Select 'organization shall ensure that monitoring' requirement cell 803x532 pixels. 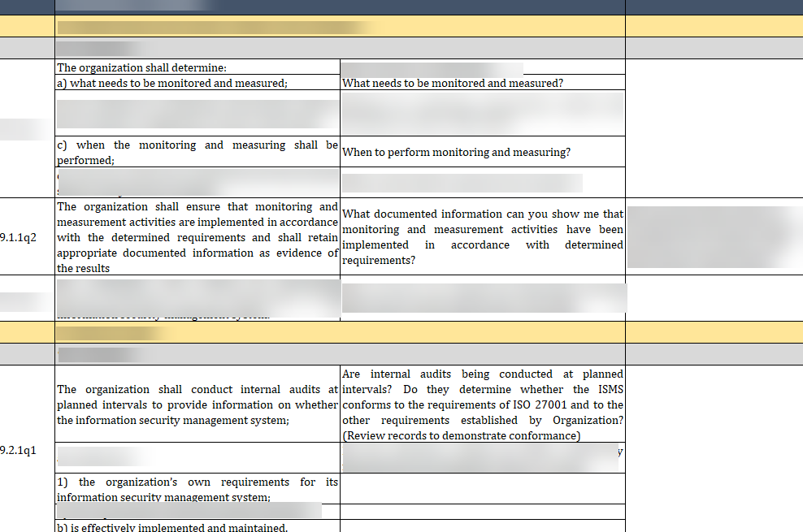[197, 237]
